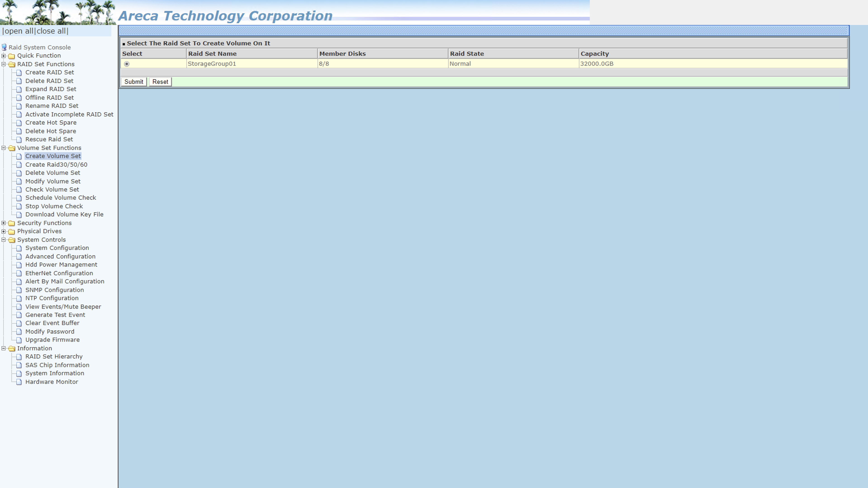Click the page icon beside RAID Set Hierarchy

[x=19, y=357]
